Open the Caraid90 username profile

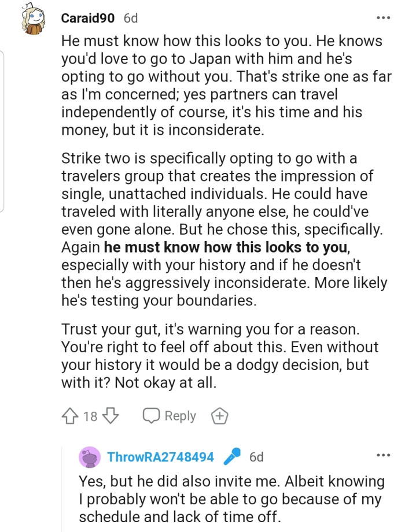click(x=87, y=18)
